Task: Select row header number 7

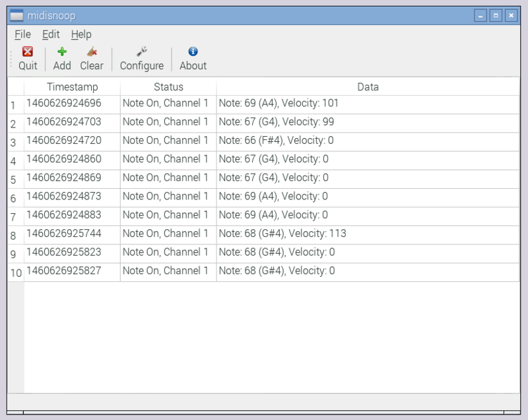Action: pos(16,217)
